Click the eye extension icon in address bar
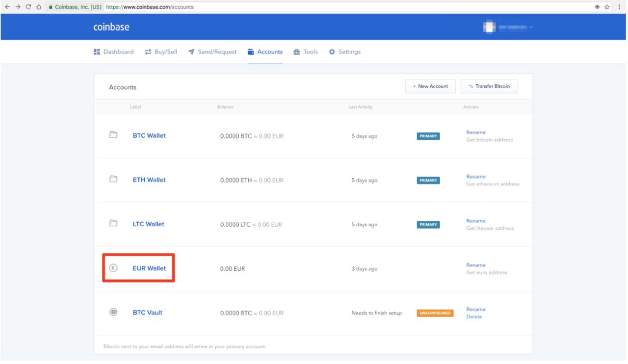 597,7
